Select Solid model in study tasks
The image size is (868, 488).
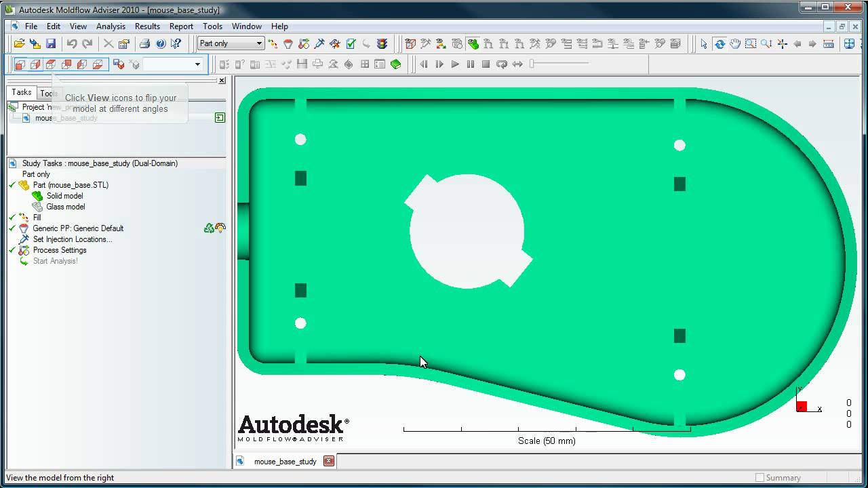(65, 196)
